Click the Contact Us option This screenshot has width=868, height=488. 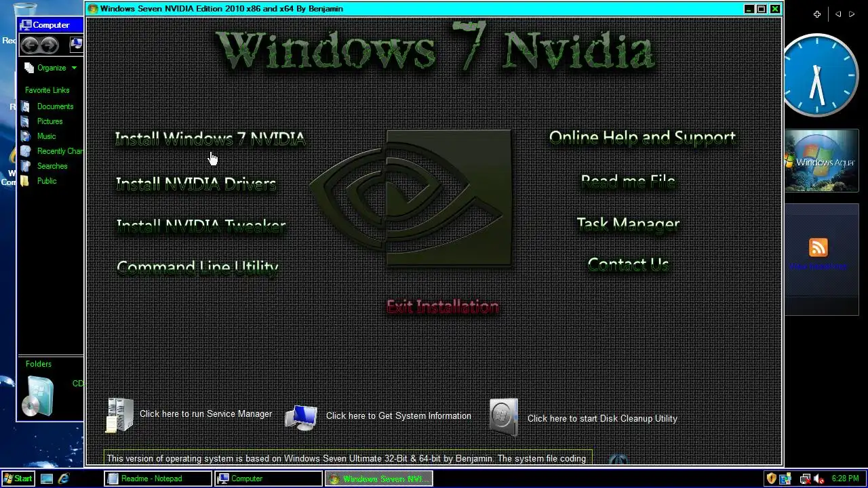(x=628, y=264)
